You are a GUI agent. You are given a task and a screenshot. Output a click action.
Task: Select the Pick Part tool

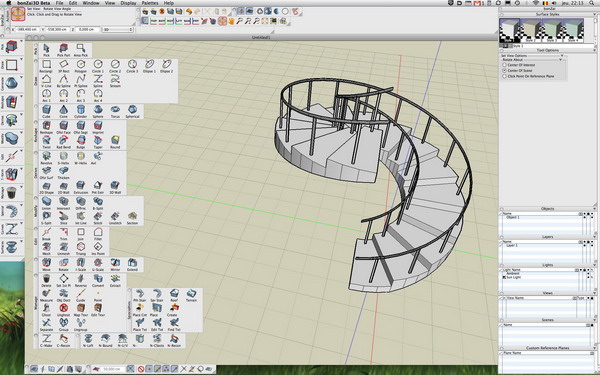click(x=64, y=50)
